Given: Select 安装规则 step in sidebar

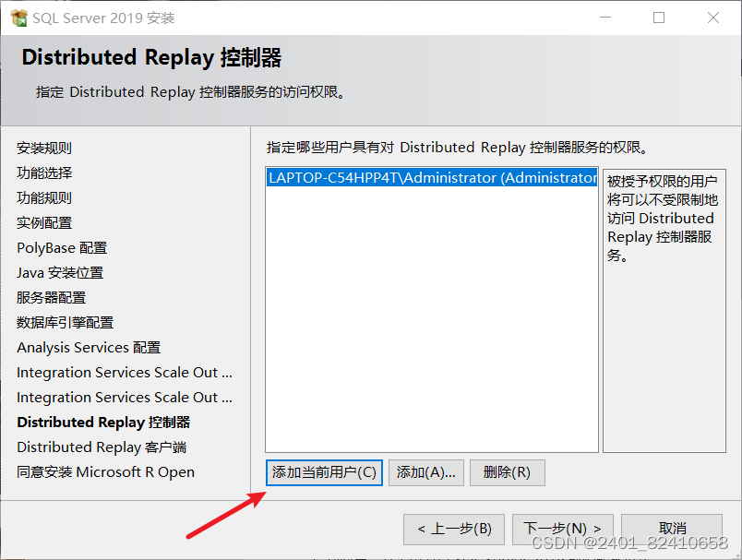Looking at the screenshot, I should coord(44,148).
